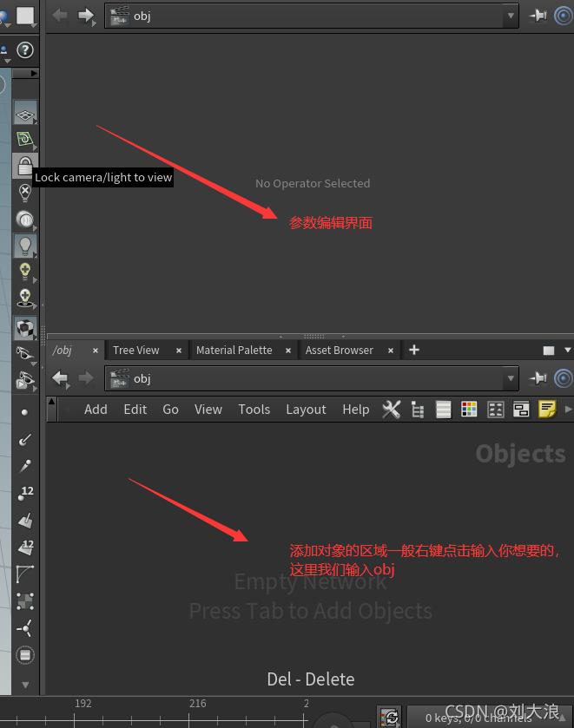Close the /obj tab
The image size is (574, 728).
tap(96, 351)
